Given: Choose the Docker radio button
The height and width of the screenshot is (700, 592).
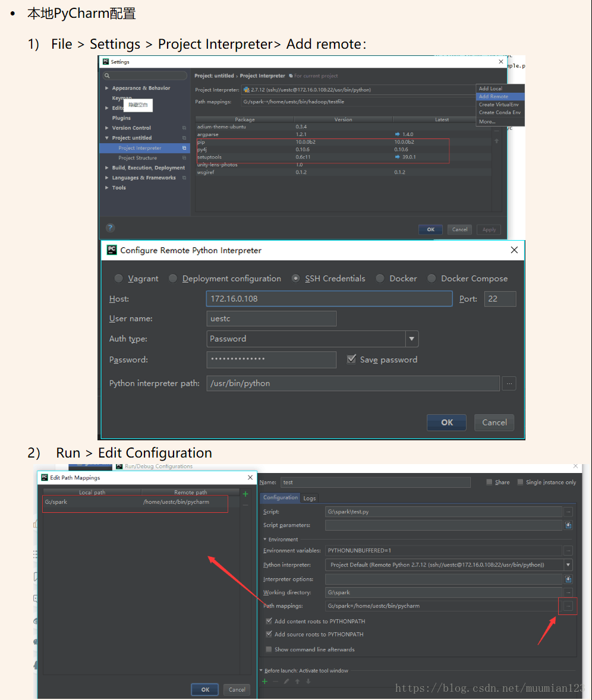Looking at the screenshot, I should (x=380, y=279).
